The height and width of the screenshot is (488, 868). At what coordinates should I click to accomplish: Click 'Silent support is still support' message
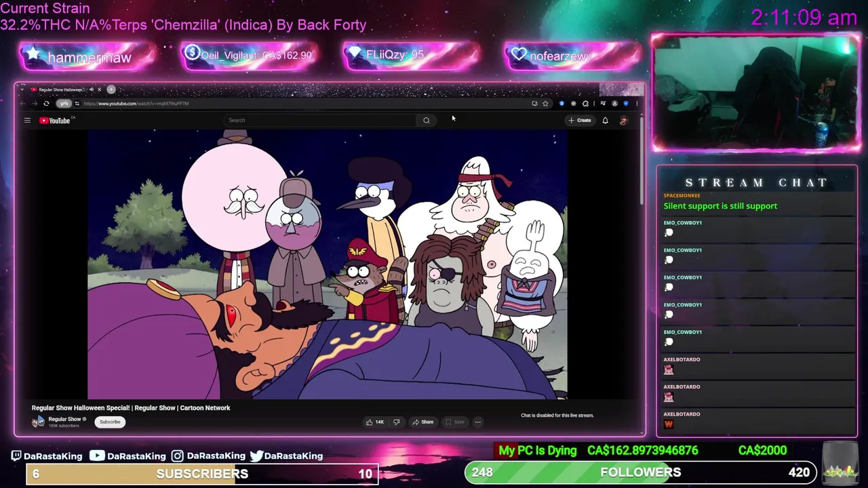(x=720, y=206)
